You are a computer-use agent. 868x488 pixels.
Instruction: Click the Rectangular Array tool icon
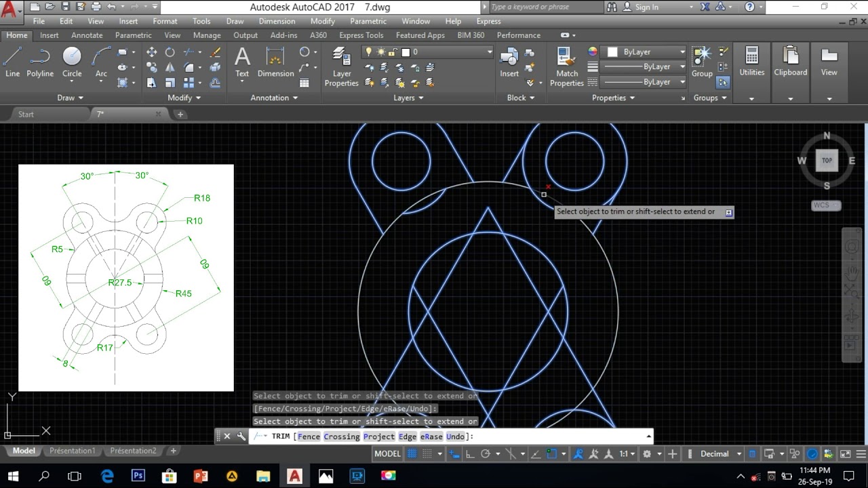click(189, 83)
